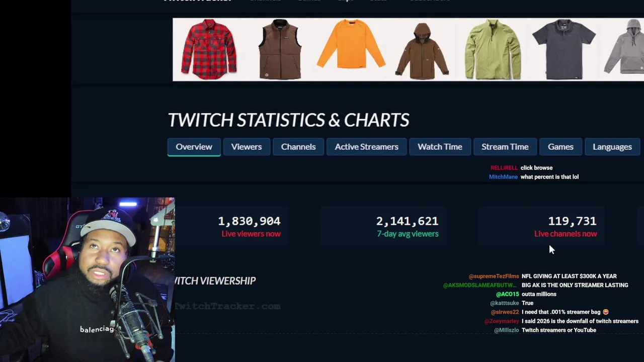Open the Games tab
The height and width of the screenshot is (362, 644).
tap(560, 147)
